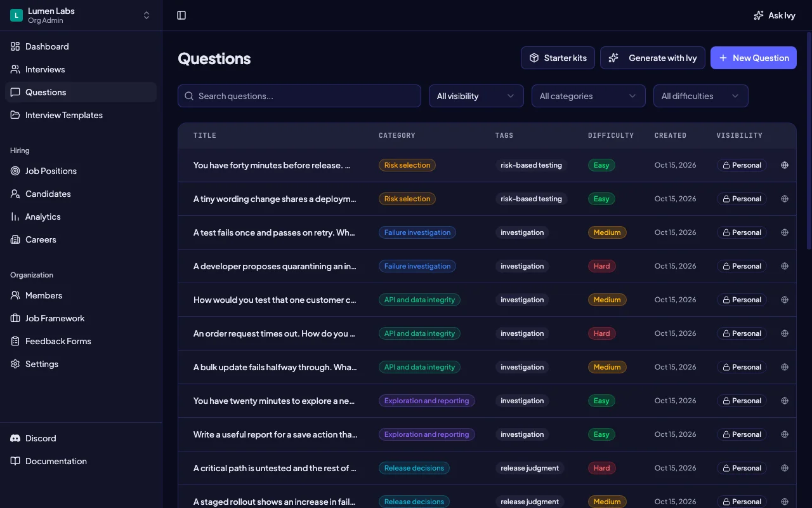Click the Discord logo icon
The width and height of the screenshot is (812, 508).
tap(15, 438)
